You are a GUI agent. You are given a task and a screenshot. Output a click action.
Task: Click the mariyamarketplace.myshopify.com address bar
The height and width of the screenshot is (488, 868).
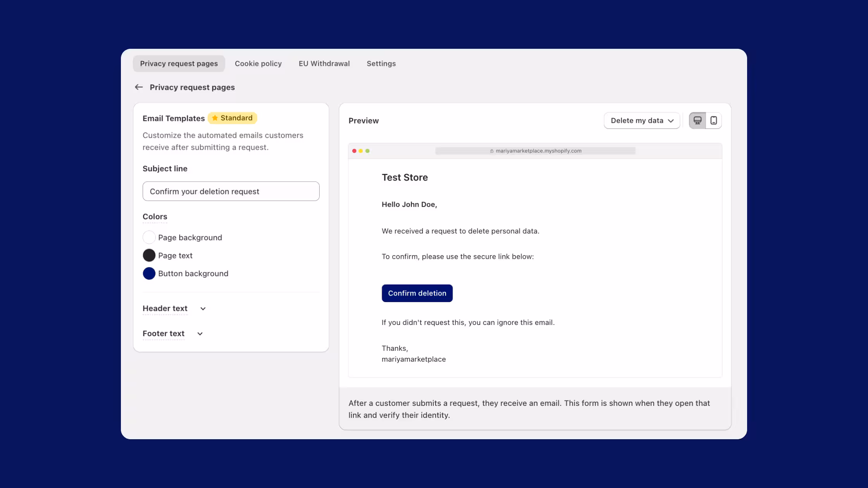click(x=535, y=151)
